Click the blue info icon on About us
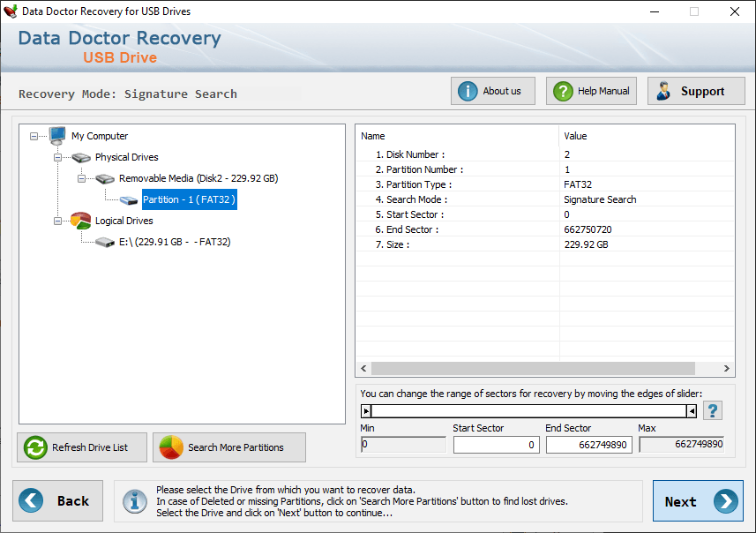 468,91
